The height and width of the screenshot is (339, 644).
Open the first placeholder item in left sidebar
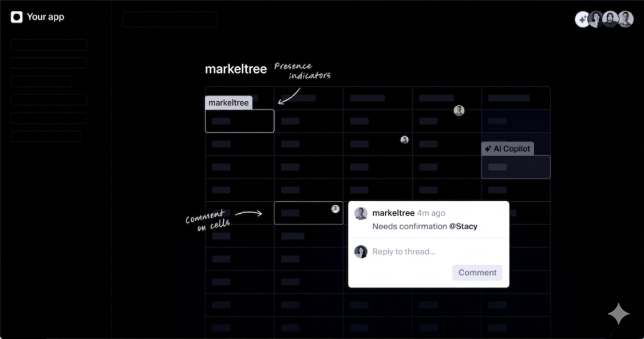coord(49,45)
